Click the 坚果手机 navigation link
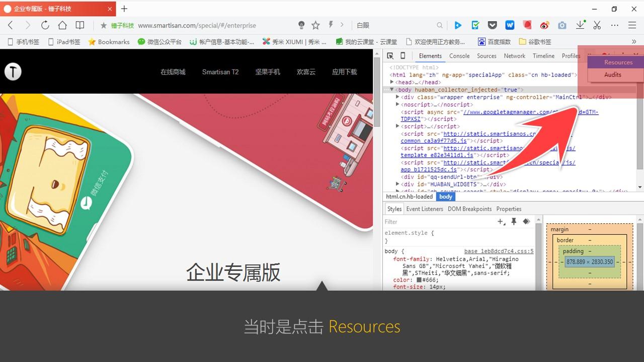The width and height of the screenshot is (644, 362). point(268,72)
